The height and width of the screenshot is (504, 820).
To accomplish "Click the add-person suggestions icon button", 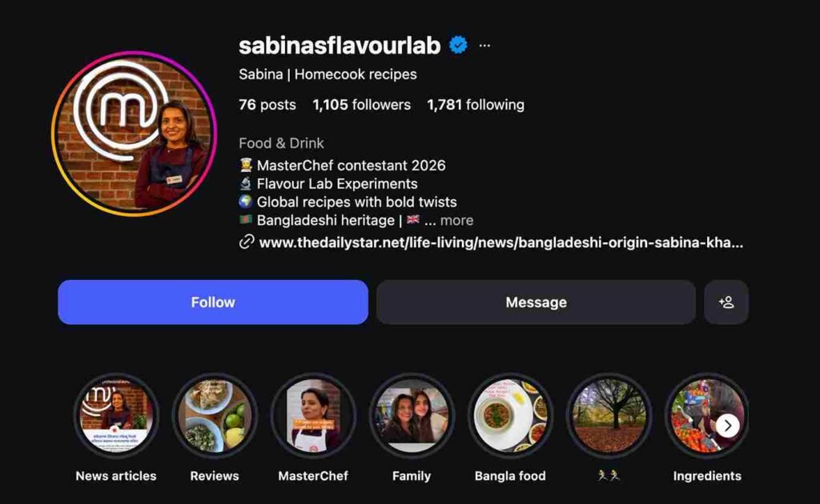I will pos(726,302).
